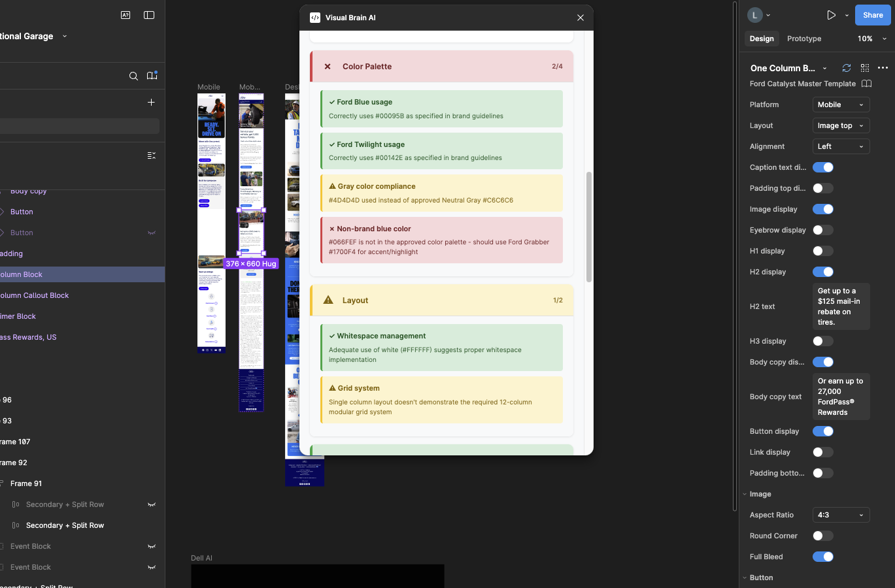Open the Platform Mobile dropdown

(841, 105)
